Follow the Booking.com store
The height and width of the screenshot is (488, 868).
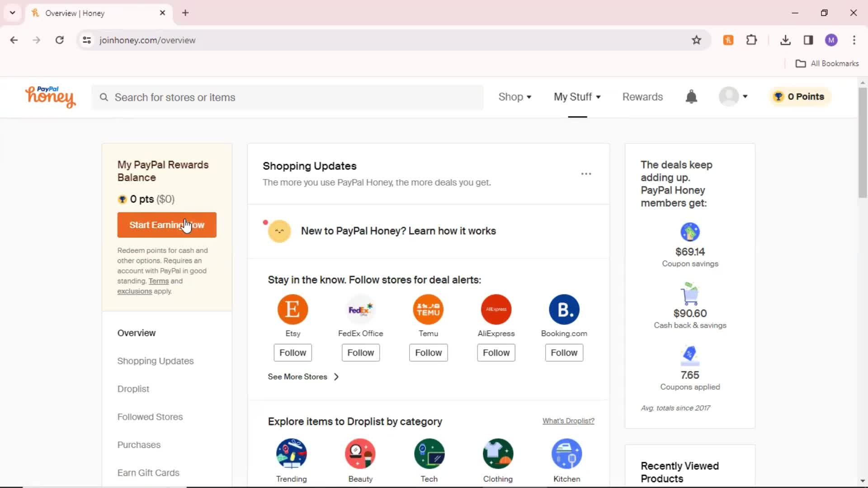point(564,353)
